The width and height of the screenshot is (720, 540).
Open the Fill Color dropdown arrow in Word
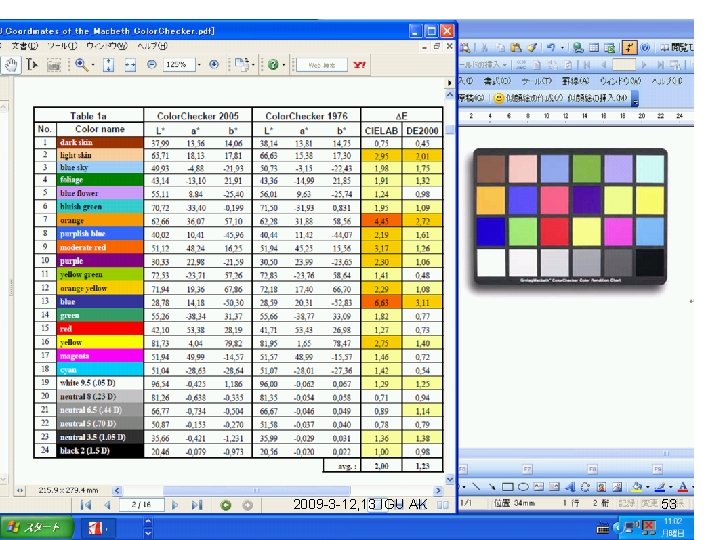[647, 487]
